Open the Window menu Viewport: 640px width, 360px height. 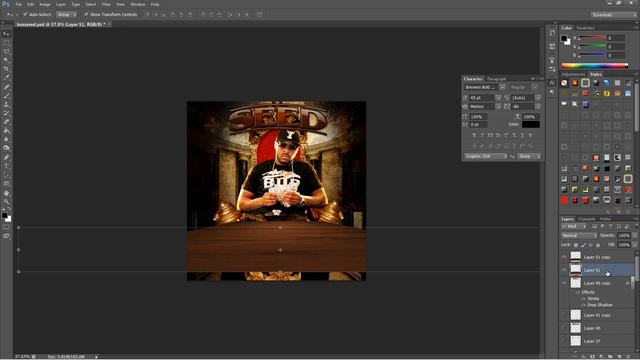138,4
